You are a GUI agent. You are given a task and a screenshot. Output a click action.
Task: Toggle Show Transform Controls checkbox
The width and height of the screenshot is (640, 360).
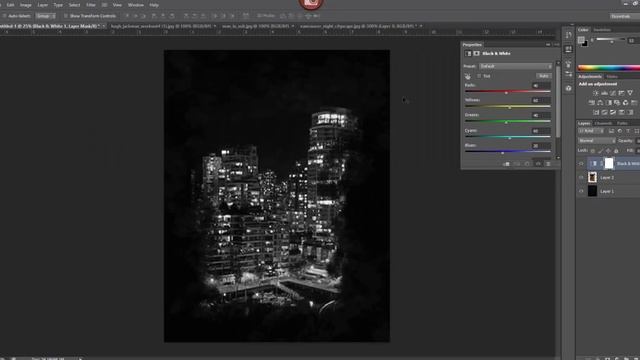tap(66, 16)
